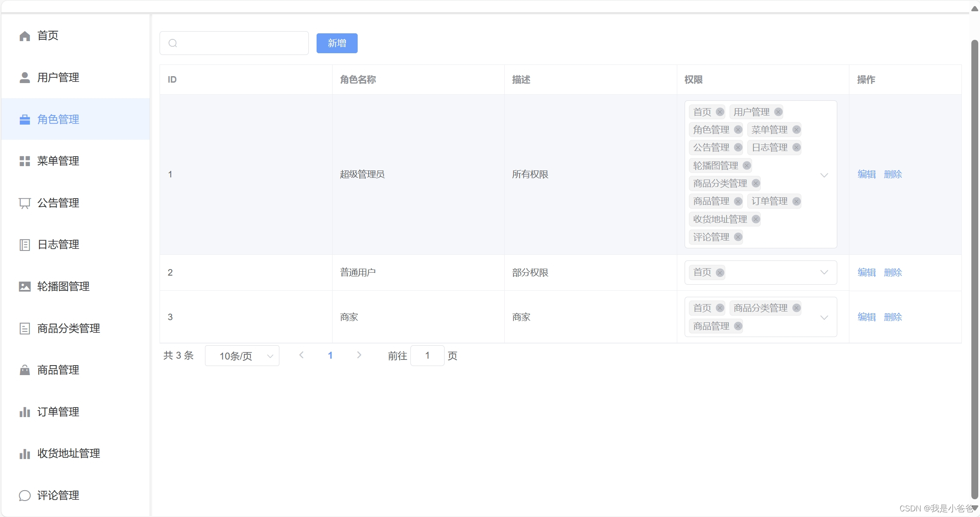Viewport: 980px width, 517px height.
Task: Click the home icon in the sidebar
Action: [25, 36]
